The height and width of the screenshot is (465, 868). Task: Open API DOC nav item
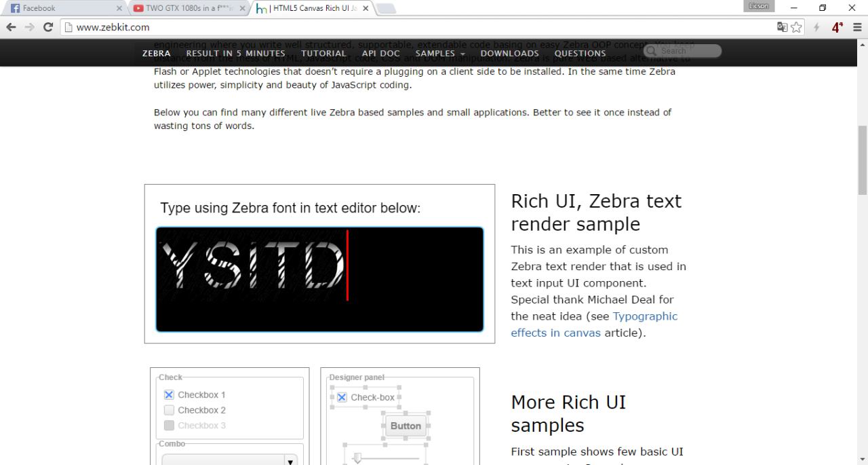(x=380, y=53)
